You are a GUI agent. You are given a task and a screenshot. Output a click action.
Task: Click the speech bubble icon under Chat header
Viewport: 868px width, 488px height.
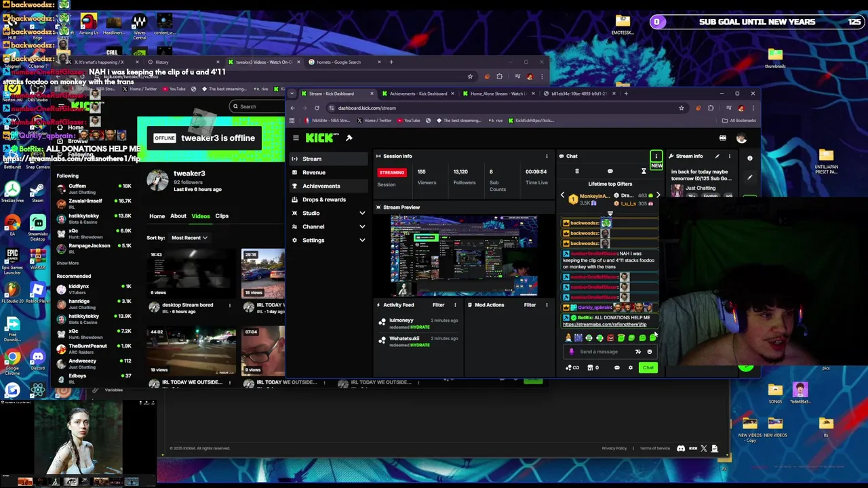point(610,171)
